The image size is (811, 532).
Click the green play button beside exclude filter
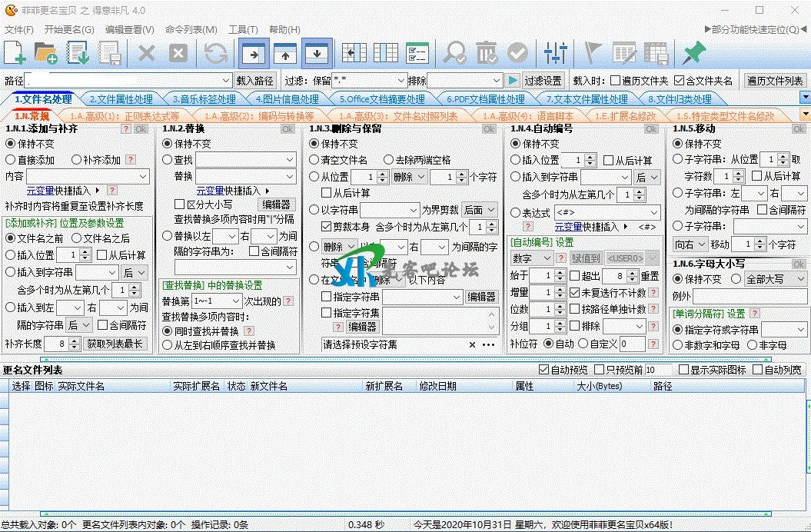pos(513,81)
